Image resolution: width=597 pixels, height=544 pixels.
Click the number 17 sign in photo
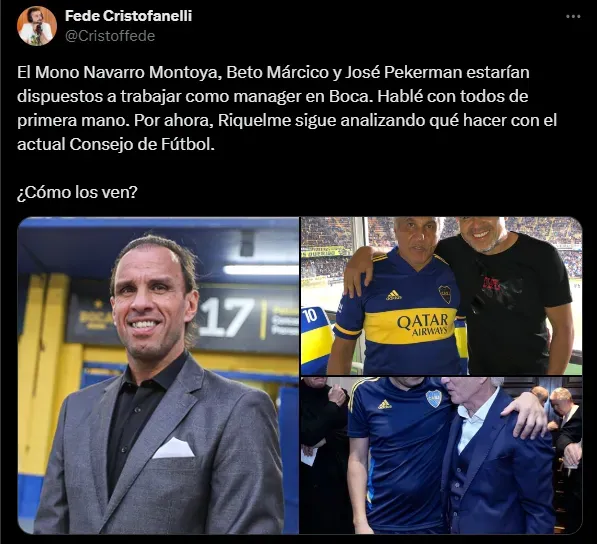coord(226,318)
